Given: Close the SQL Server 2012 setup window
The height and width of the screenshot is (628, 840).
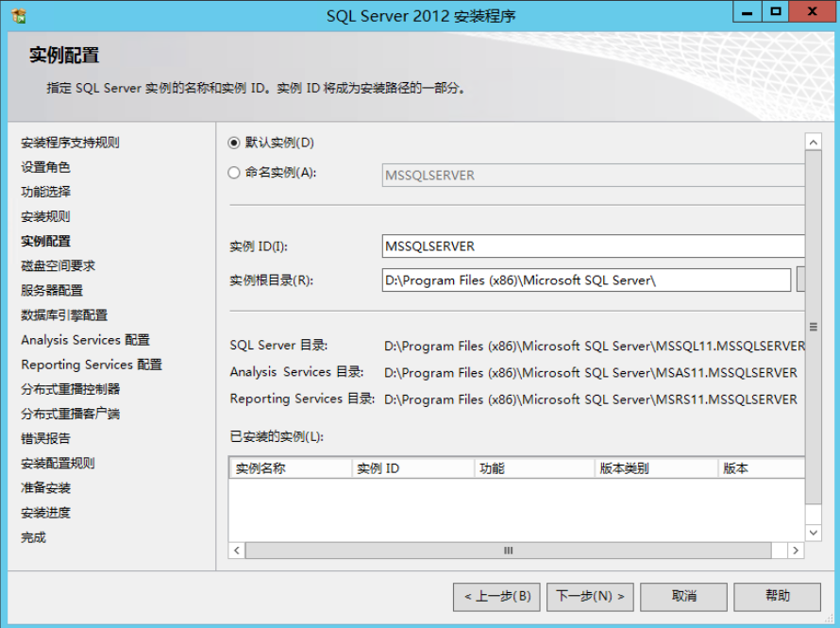Looking at the screenshot, I should 812,11.
